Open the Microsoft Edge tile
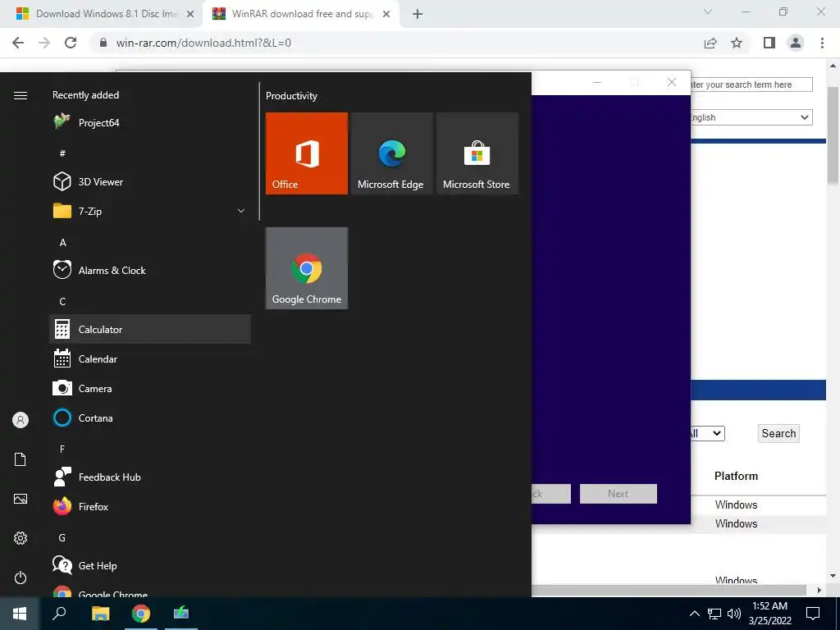The height and width of the screenshot is (630, 840). [391, 153]
